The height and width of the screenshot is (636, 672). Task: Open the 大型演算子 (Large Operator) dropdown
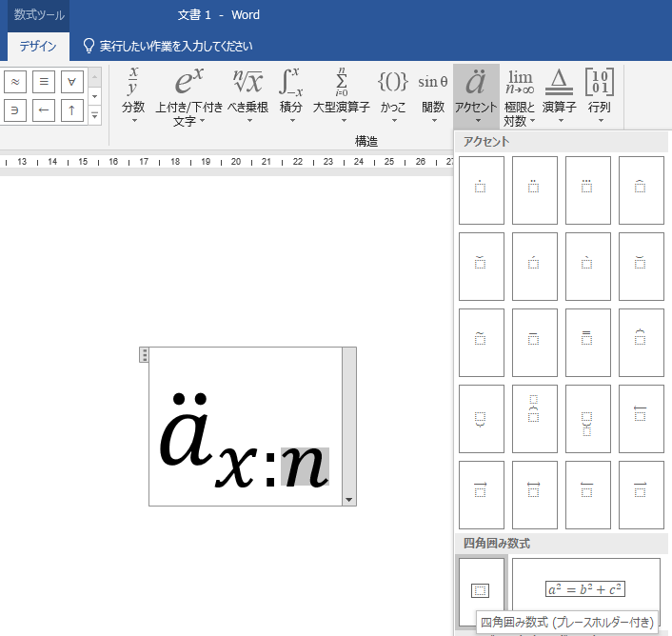342,95
